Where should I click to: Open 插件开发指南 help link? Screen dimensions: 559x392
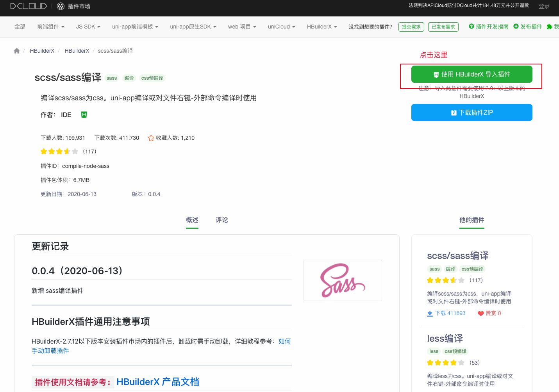tap(489, 27)
